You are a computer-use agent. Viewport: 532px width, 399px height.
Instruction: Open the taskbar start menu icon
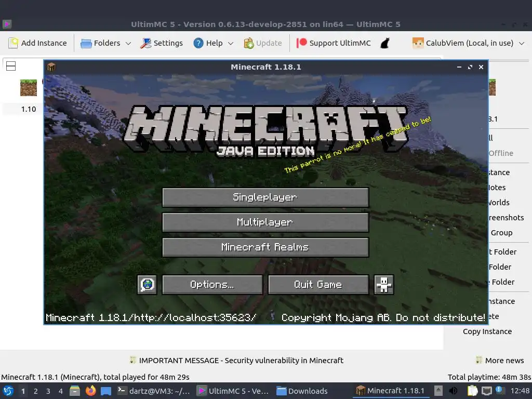pyautogui.click(x=8, y=391)
